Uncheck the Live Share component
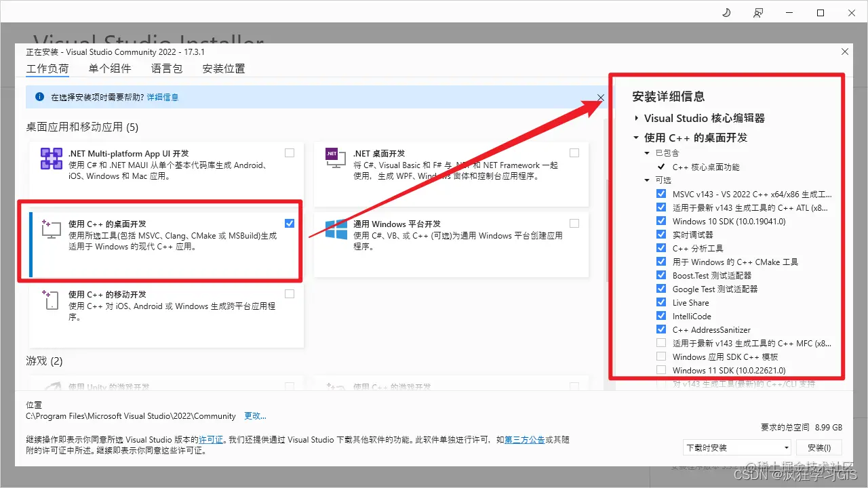 pyautogui.click(x=661, y=302)
